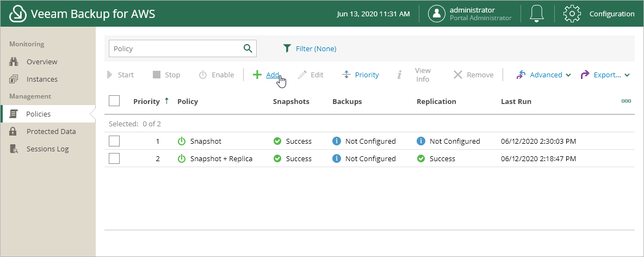Screen dimensions: 644x257
Task: Click Backups 'Not Configured' in Snapshot + Replica row
Action: (370, 159)
